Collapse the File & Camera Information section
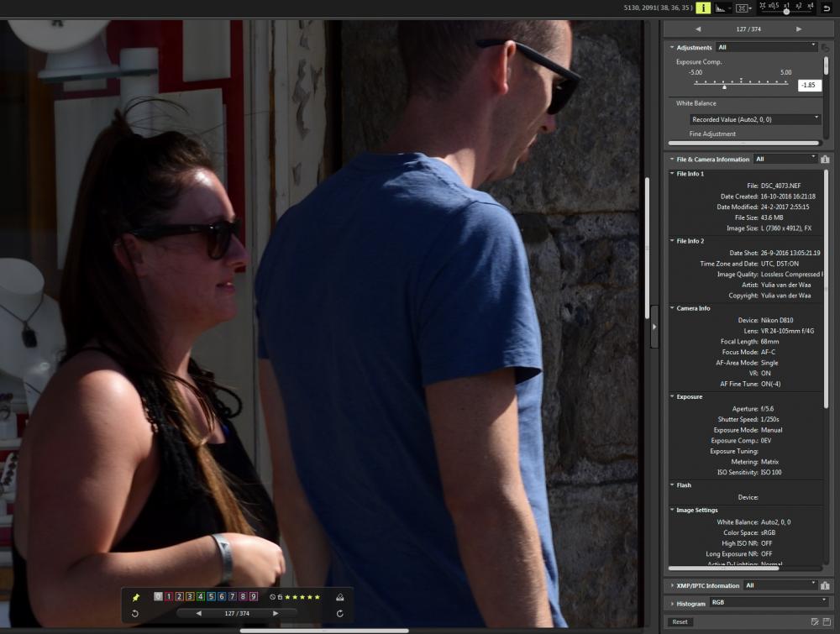The image size is (840, 634). pyautogui.click(x=672, y=159)
